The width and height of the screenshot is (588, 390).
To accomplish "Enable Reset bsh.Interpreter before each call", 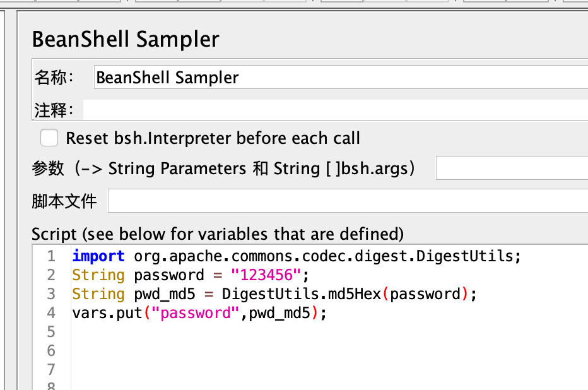I will 49,138.
